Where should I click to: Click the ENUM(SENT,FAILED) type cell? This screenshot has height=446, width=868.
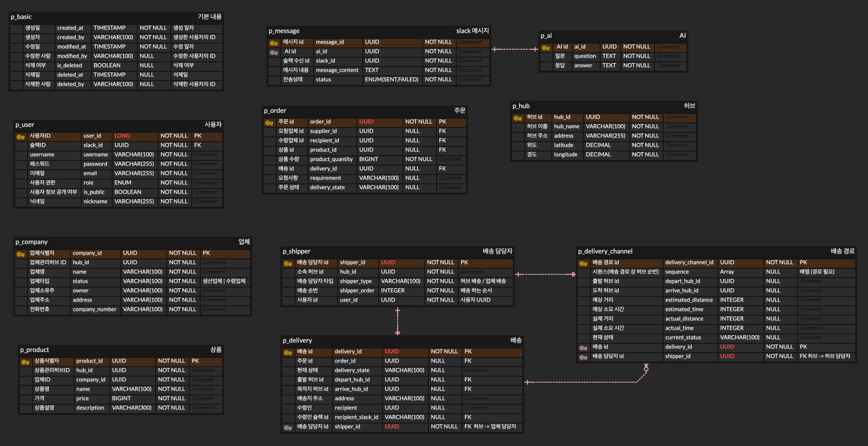[392, 80]
